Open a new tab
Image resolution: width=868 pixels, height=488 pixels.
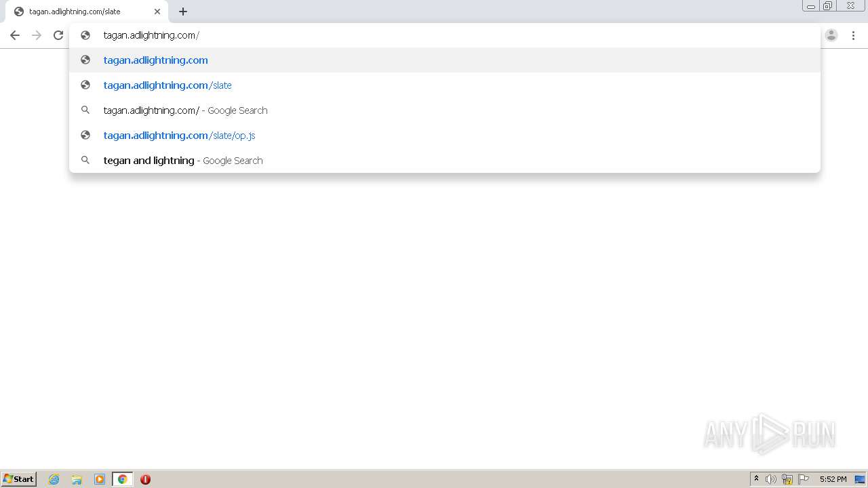(x=183, y=12)
